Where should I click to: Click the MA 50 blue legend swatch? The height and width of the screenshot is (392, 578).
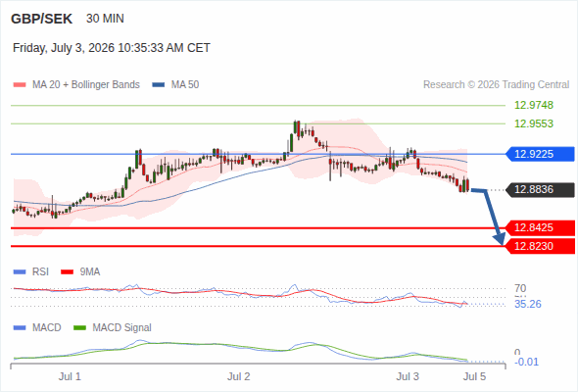point(158,85)
